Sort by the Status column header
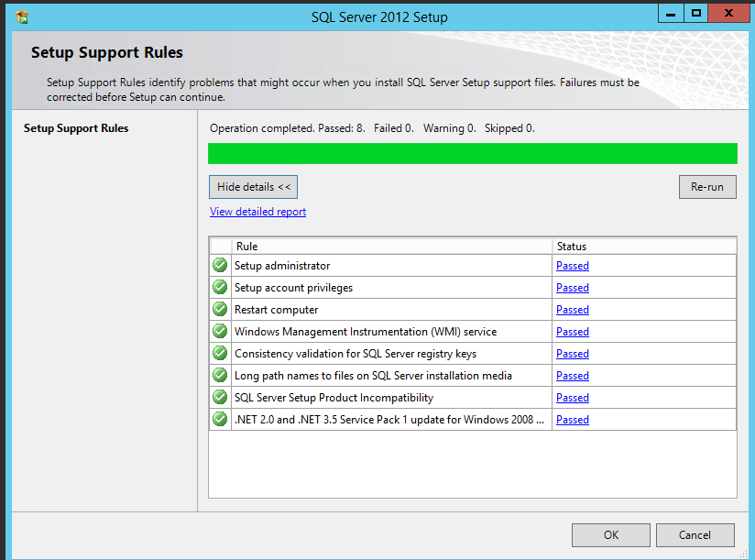Image resolution: width=755 pixels, height=560 pixels. click(x=644, y=246)
